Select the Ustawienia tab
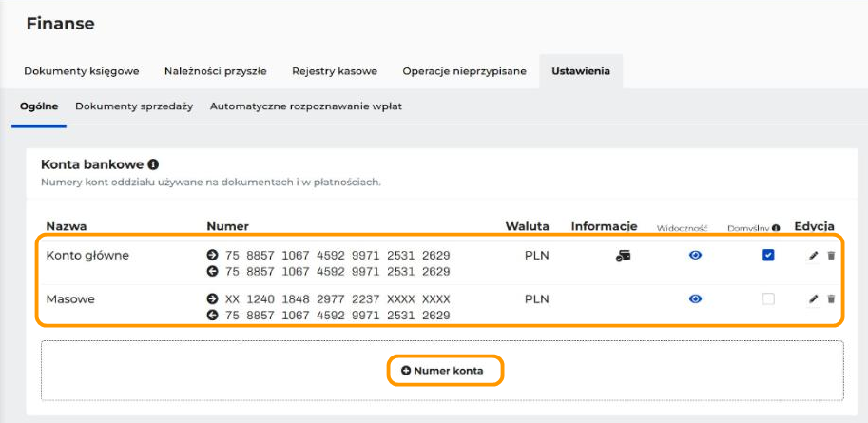Screen dimensions: 868x423 581,71
